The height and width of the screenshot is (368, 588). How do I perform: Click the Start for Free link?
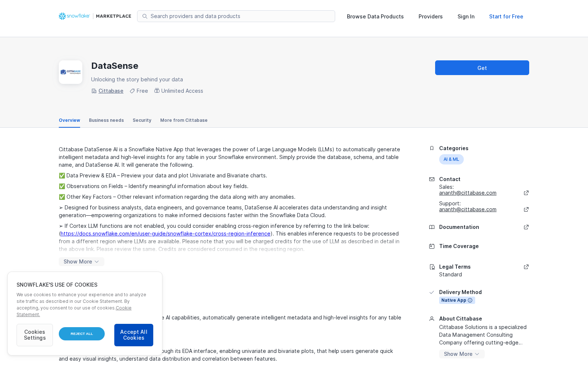pos(506,17)
